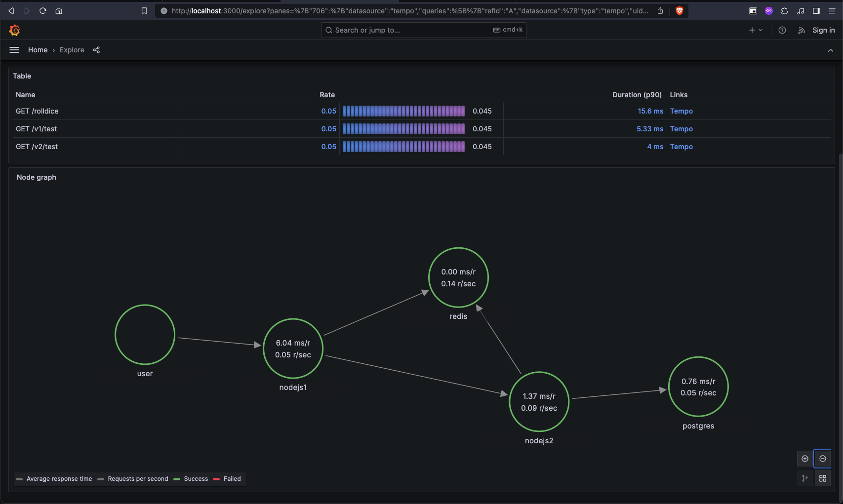The height and width of the screenshot is (504, 843).
Task: Click the Search or jump to field
Action: click(423, 30)
